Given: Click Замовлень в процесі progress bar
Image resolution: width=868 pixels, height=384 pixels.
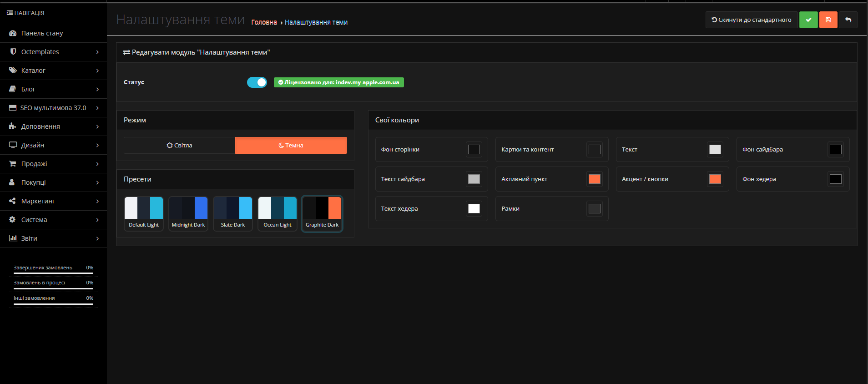Looking at the screenshot, I should tap(53, 289).
